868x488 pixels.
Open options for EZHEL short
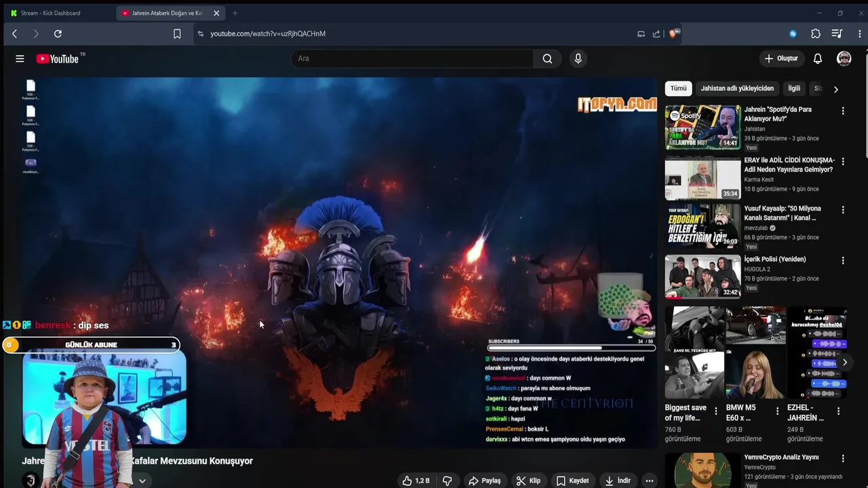(838, 411)
